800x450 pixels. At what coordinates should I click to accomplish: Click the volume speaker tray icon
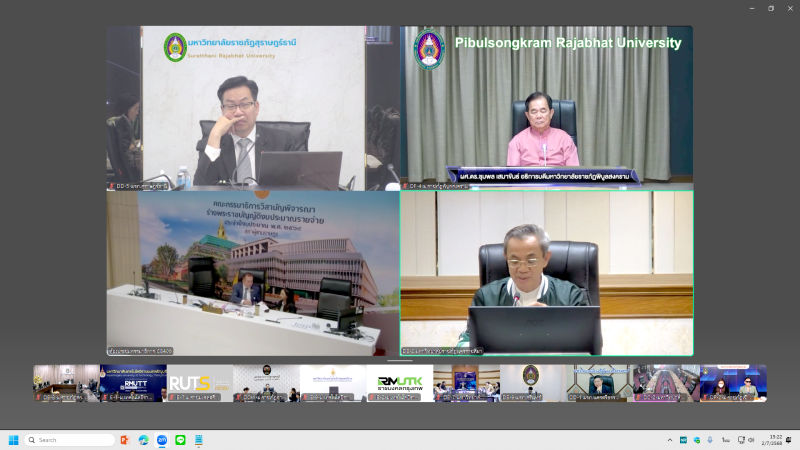pos(751,440)
